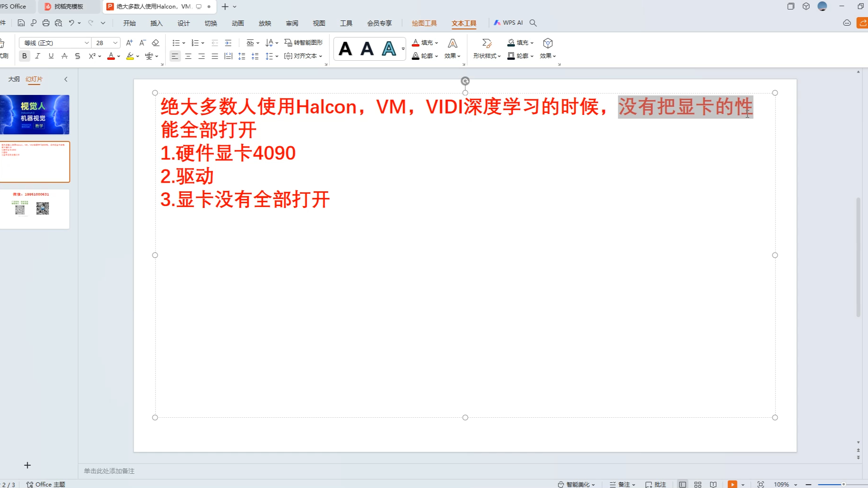Increase indent level icon
Image resolution: width=868 pixels, height=488 pixels.
228,43
